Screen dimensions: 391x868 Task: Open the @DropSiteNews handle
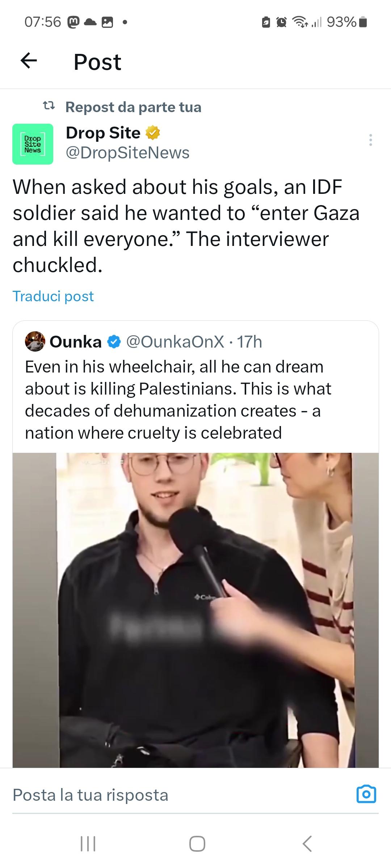click(127, 153)
